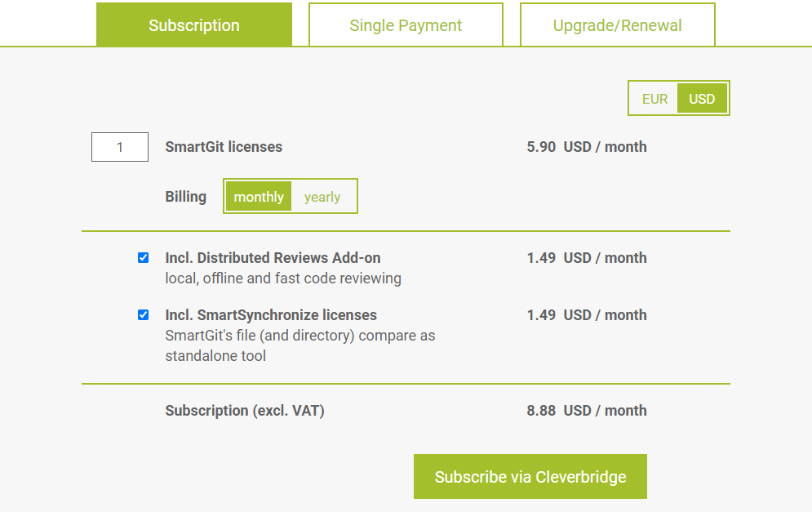Switch billing to yearly
The width and height of the screenshot is (812, 512).
(322, 197)
